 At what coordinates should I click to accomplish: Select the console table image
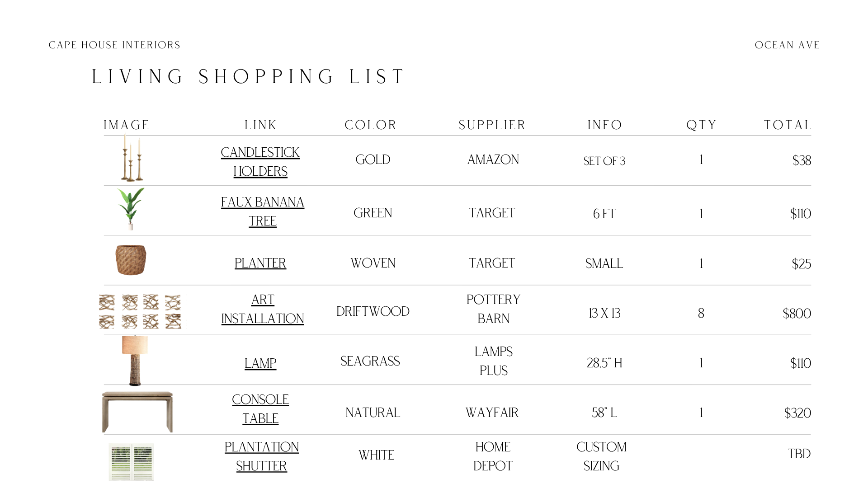pos(137,412)
